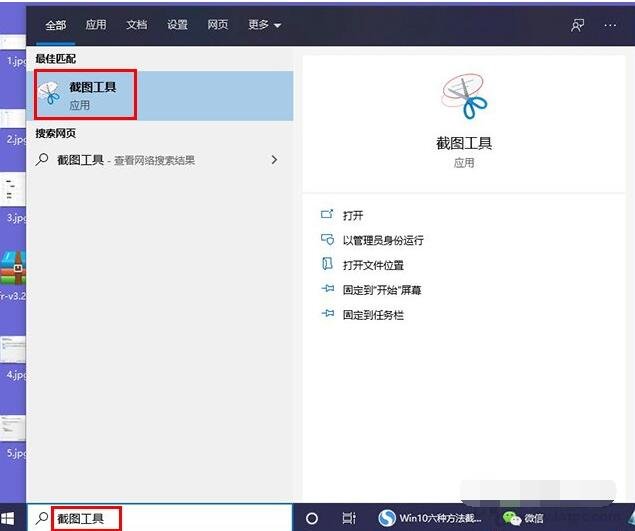Screen dimensions: 635x531
Task: Select the 1.jpg desktop file
Action: (x=14, y=51)
